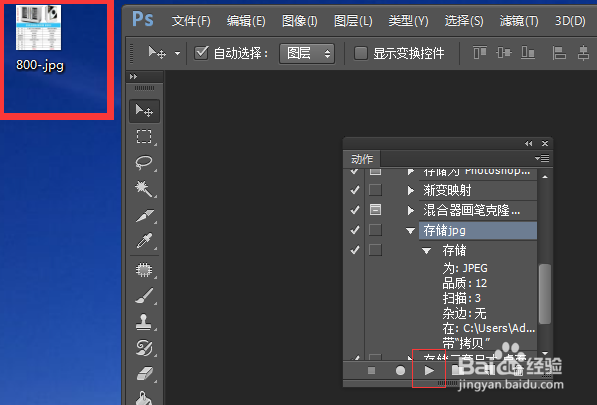
Task: Toggle dialog box for 存储jpg action
Action: 375,230
